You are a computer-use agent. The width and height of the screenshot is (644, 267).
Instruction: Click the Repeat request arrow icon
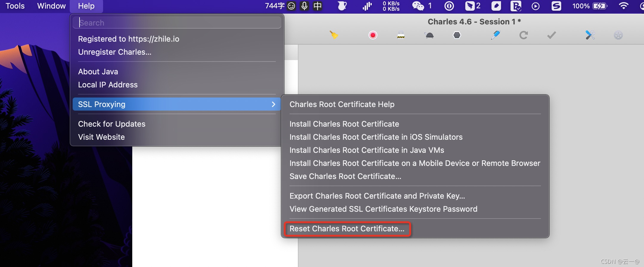point(523,35)
